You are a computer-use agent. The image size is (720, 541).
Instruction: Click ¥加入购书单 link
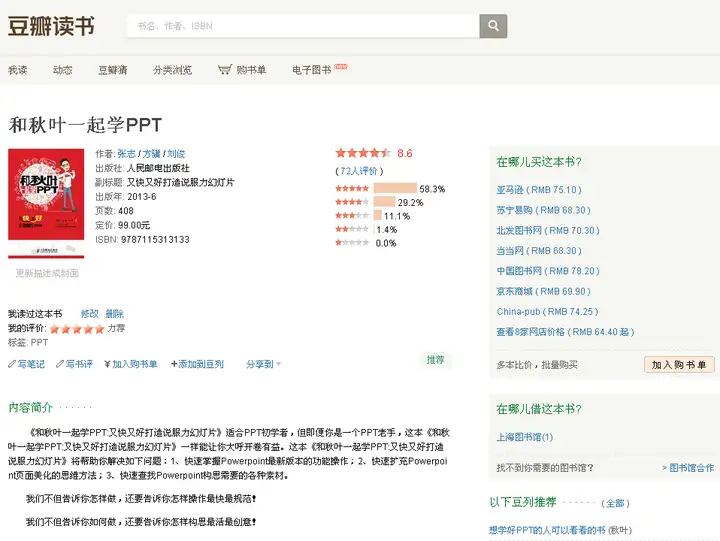click(131, 364)
